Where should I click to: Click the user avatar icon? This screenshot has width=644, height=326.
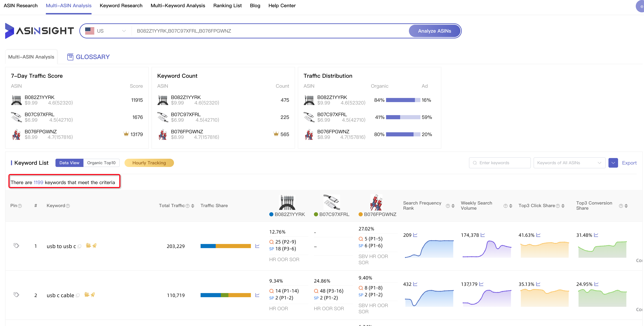pyautogui.click(x=640, y=6)
